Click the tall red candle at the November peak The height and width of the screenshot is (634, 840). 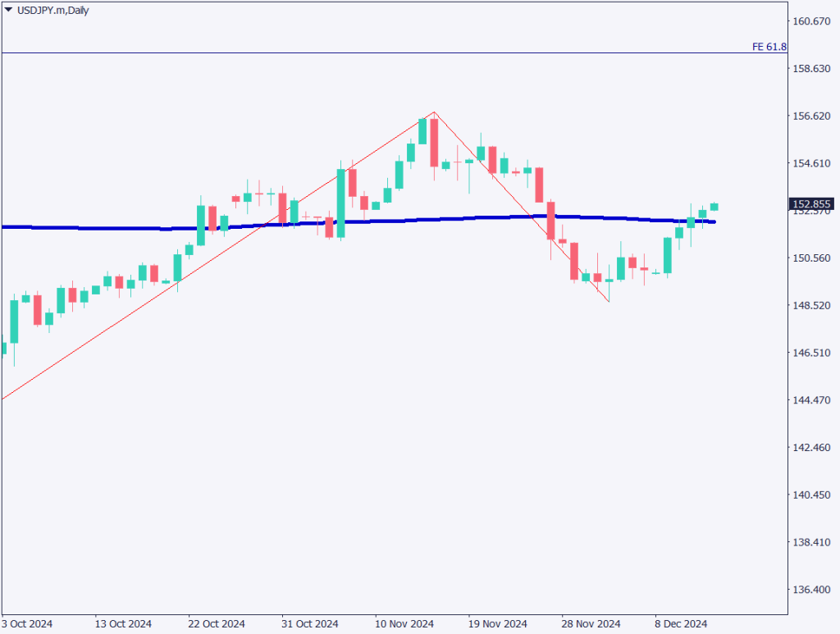(434, 143)
